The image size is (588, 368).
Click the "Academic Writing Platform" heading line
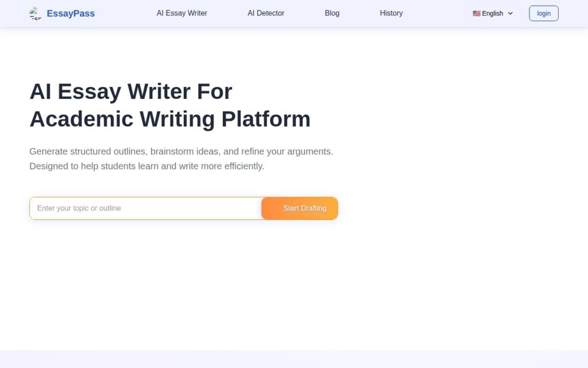[x=170, y=120]
